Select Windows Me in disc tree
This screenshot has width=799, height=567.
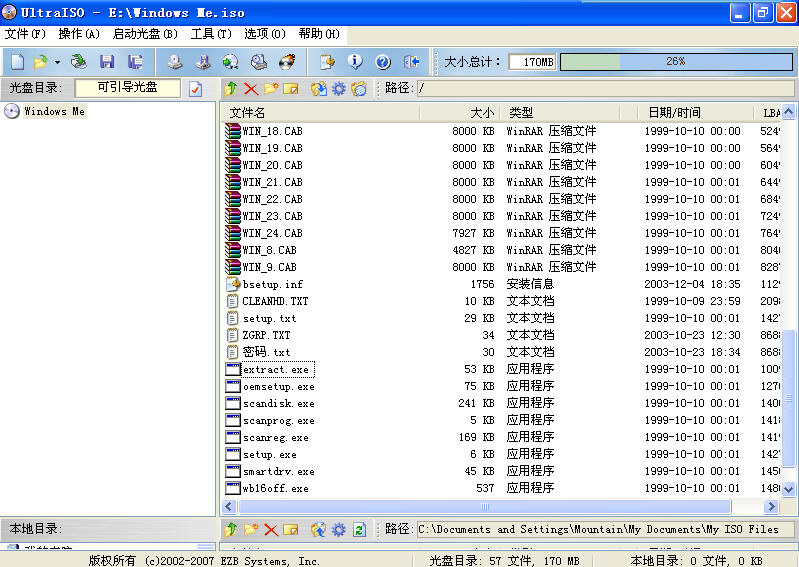click(x=54, y=112)
